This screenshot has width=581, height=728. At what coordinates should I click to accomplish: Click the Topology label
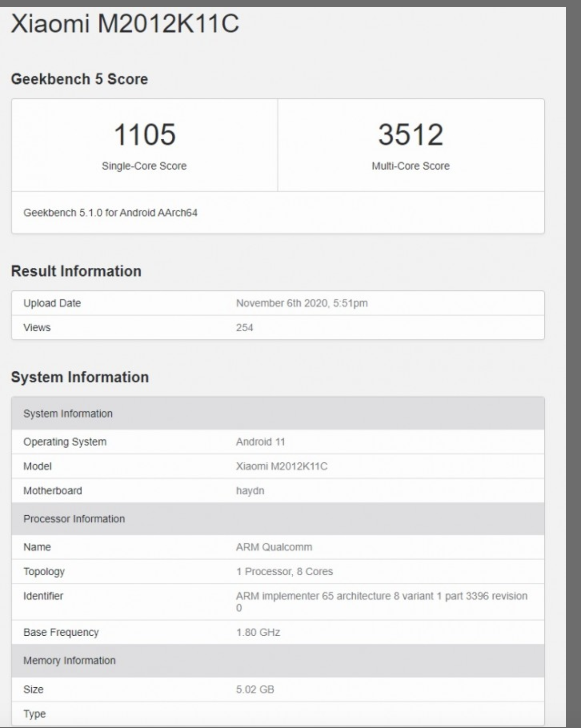click(x=44, y=571)
